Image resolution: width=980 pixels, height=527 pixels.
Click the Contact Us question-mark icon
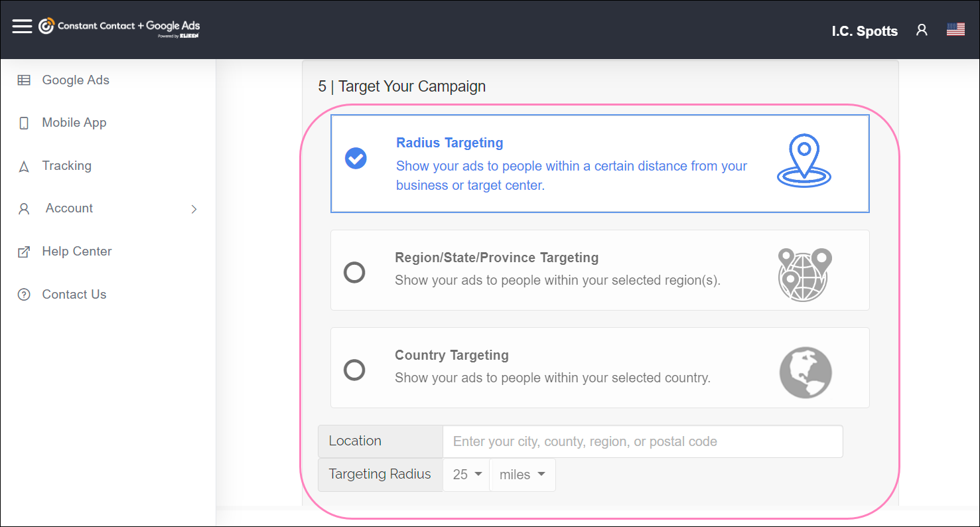(24, 295)
